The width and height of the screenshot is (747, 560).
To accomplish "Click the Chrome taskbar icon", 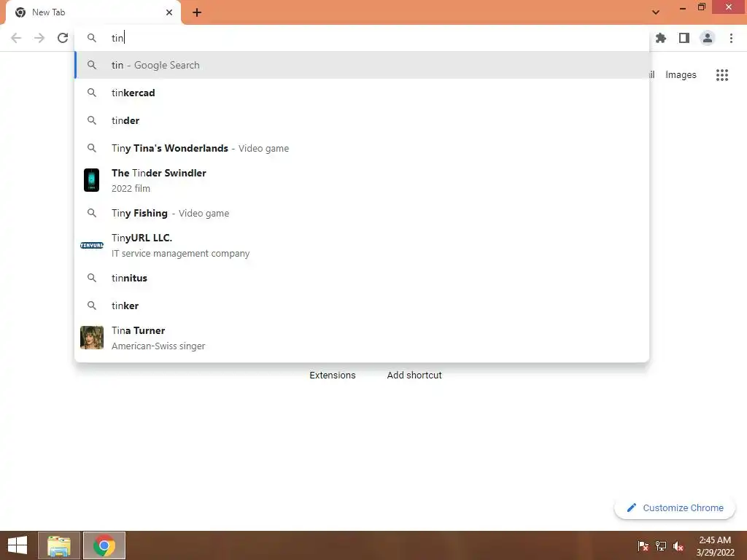I will (x=104, y=545).
